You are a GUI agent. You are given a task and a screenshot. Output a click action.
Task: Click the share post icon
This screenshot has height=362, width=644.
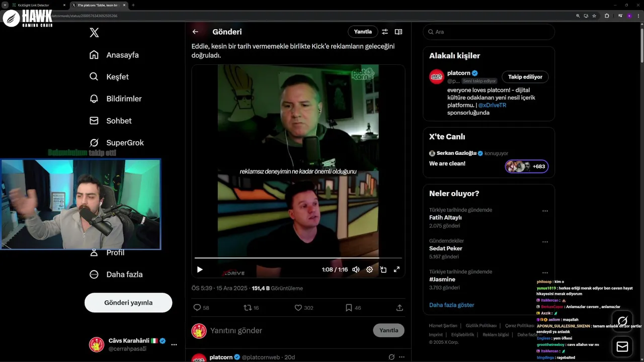coord(399,308)
